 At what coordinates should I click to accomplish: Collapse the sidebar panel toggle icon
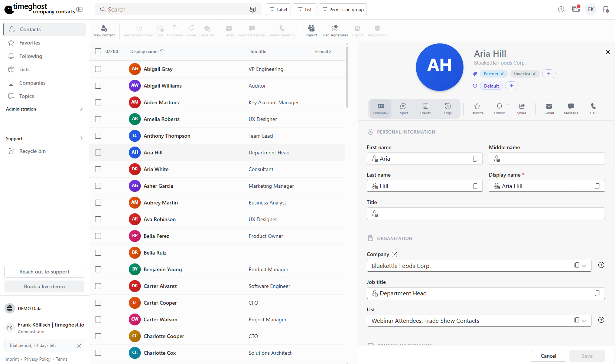[x=79, y=9]
